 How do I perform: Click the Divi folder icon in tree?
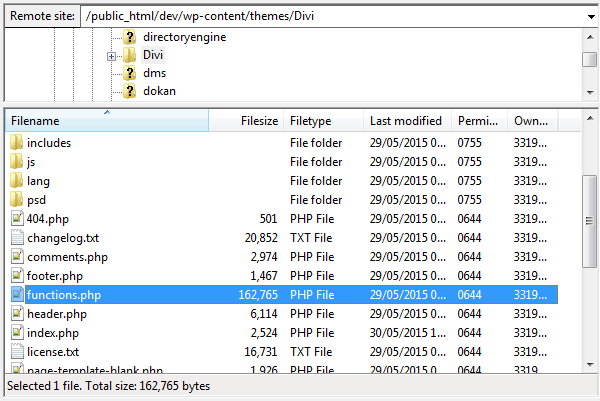pyautogui.click(x=130, y=55)
